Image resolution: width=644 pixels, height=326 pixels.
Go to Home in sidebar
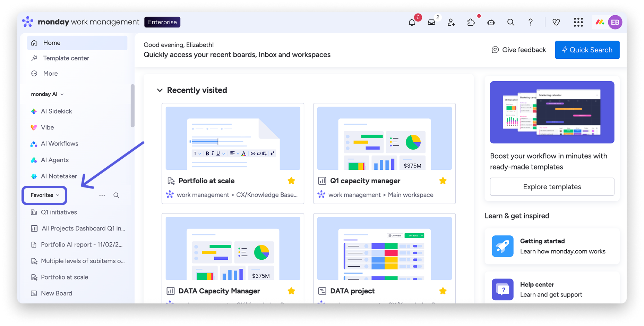click(77, 43)
